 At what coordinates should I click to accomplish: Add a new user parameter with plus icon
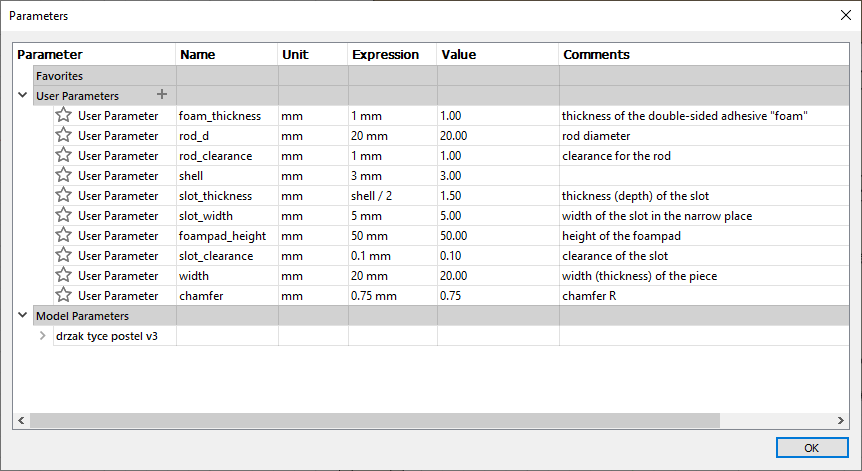[162, 95]
